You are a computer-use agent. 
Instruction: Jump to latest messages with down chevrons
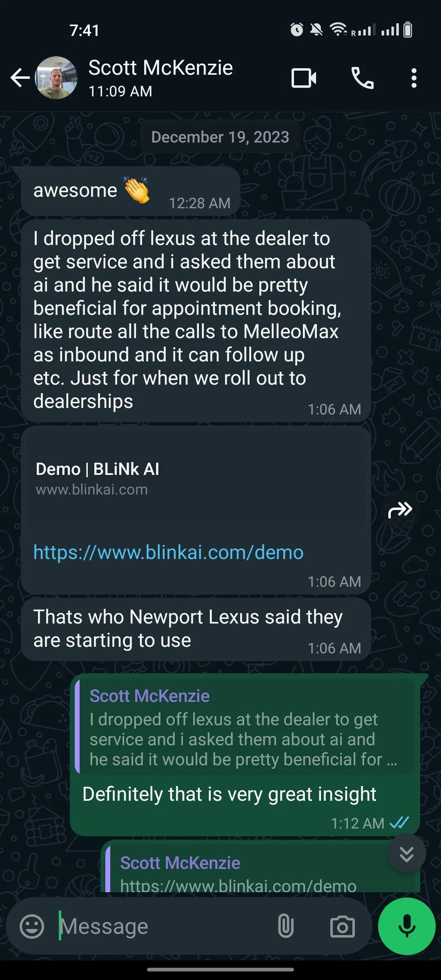tap(407, 853)
